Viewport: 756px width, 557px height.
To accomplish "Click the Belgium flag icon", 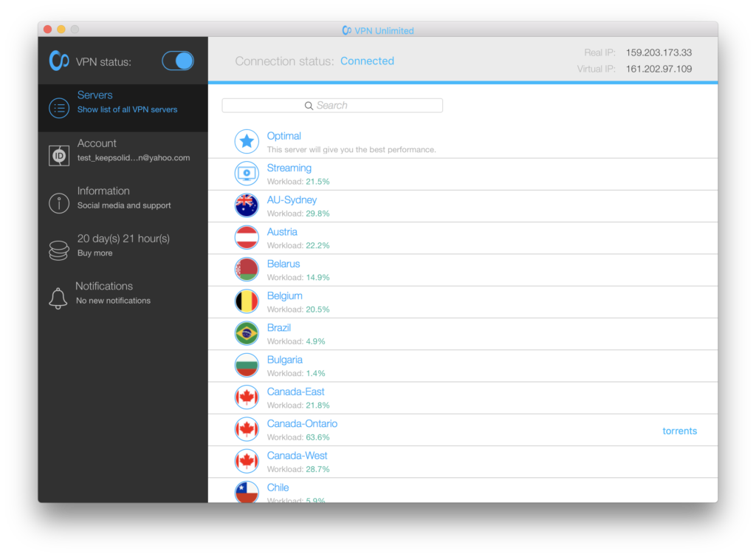I will pyautogui.click(x=247, y=301).
